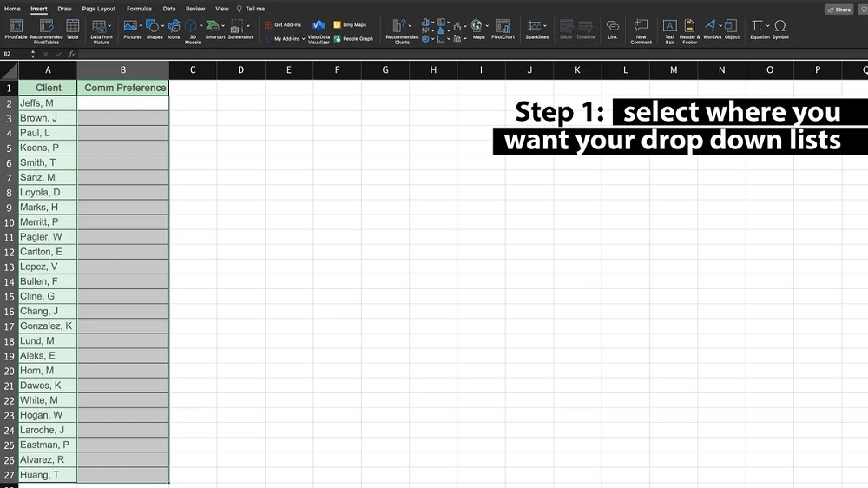The height and width of the screenshot is (488, 868).
Task: Open the Bing Maps add-in
Action: [x=349, y=25]
